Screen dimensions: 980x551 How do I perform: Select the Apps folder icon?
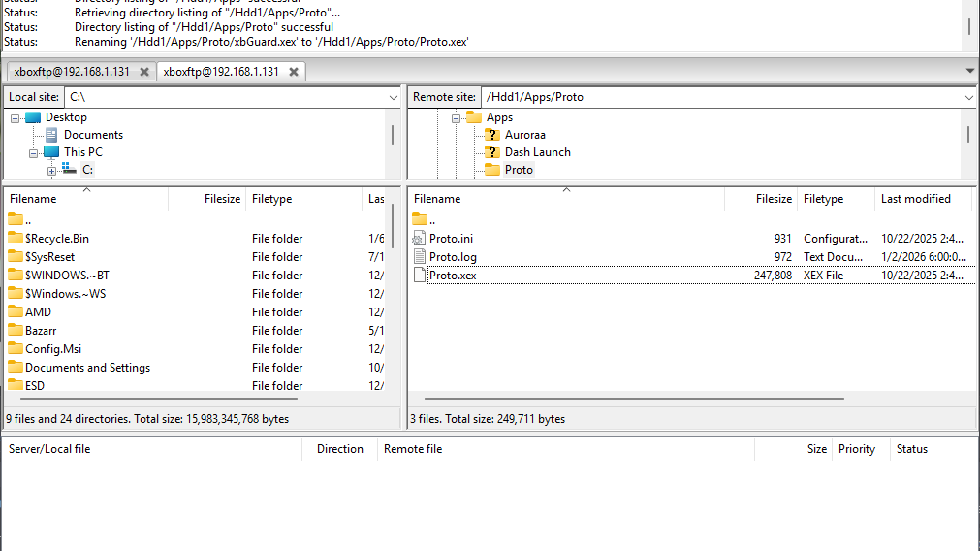pos(474,117)
